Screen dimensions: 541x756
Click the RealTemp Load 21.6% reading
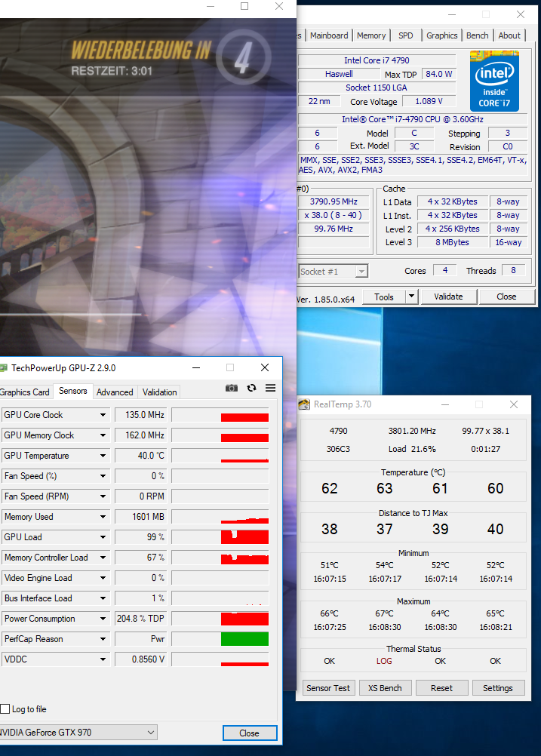[412, 449]
